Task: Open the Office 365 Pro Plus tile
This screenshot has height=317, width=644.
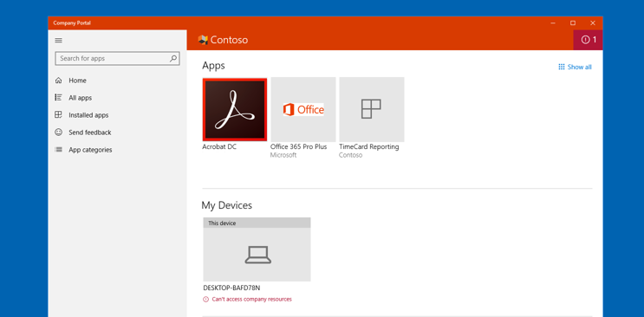Action: (x=303, y=110)
